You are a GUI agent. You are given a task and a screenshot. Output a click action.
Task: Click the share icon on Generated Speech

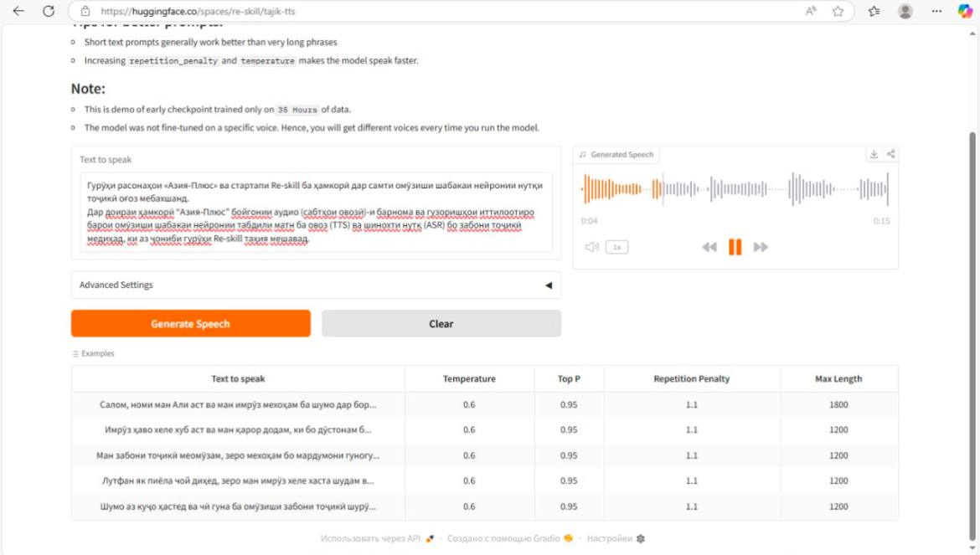pos(890,154)
